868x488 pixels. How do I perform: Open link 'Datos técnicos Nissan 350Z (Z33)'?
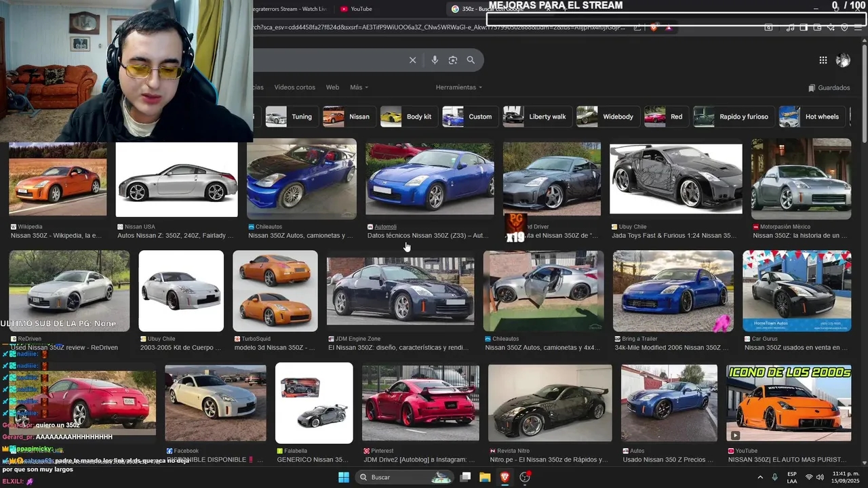click(427, 236)
